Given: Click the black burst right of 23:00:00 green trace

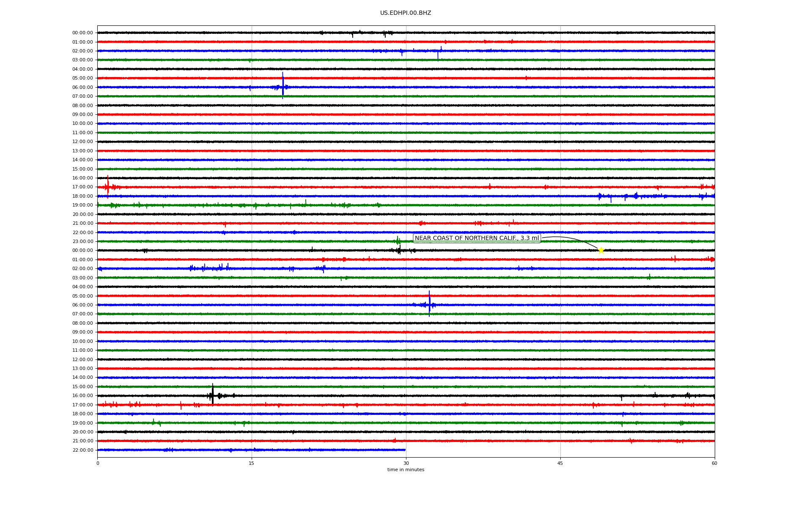Looking at the screenshot, I should pos(399,250).
